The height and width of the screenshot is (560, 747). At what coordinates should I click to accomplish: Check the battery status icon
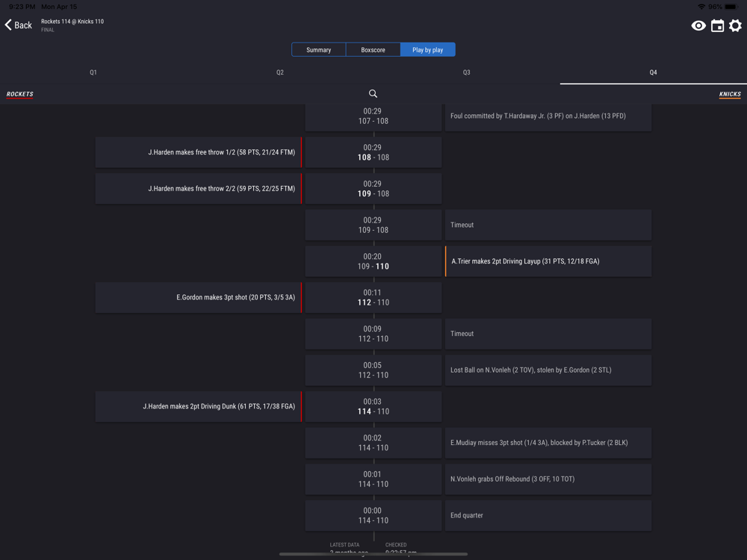point(731,7)
